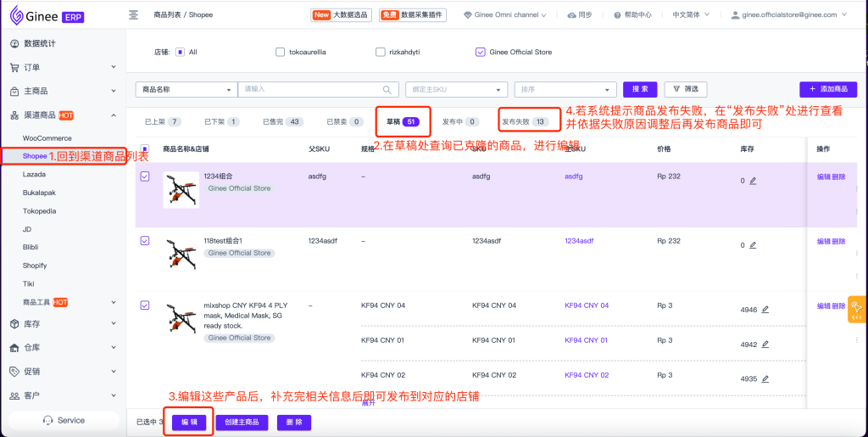Switch to the 已禁卖 tab

pos(345,122)
